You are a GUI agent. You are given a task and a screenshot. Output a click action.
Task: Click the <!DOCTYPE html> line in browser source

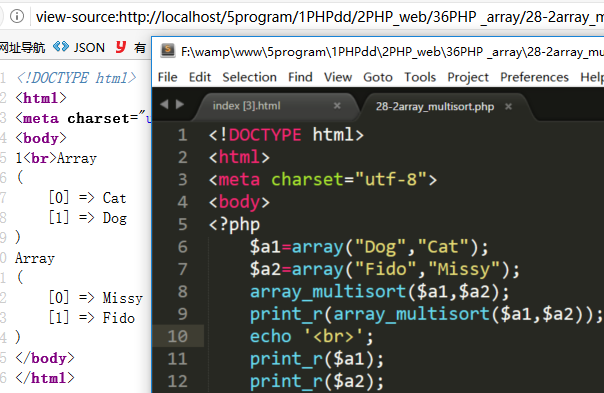tap(76, 78)
